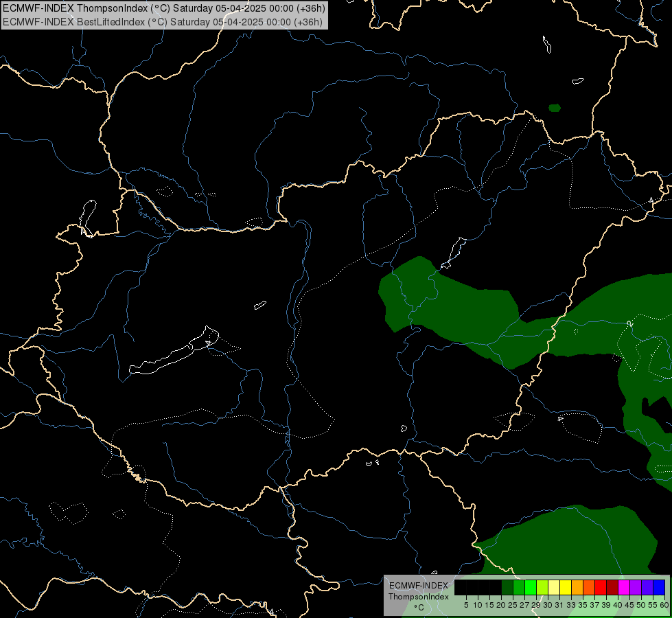Select the red 37-39 legend swatch
The image size is (672, 618).
click(x=601, y=587)
